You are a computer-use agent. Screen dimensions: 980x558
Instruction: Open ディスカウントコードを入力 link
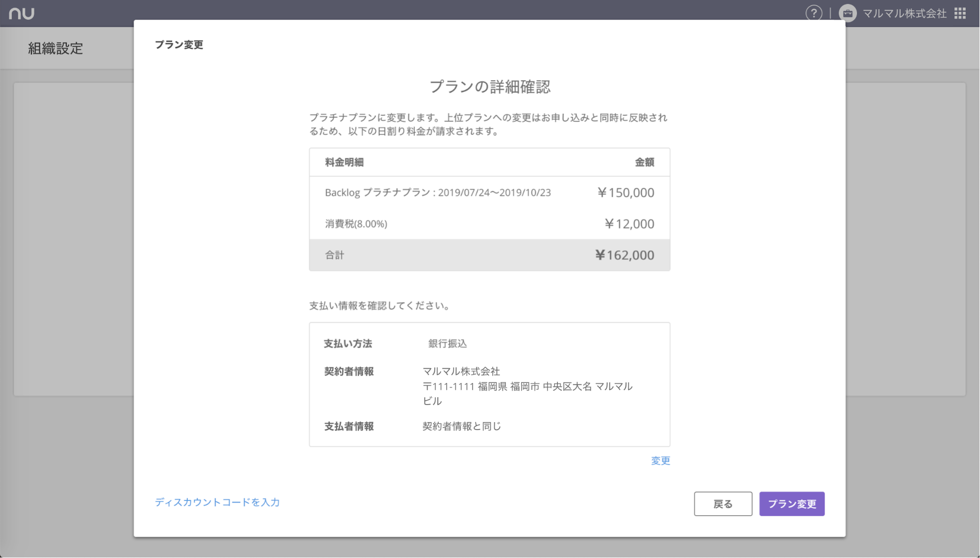click(x=217, y=502)
